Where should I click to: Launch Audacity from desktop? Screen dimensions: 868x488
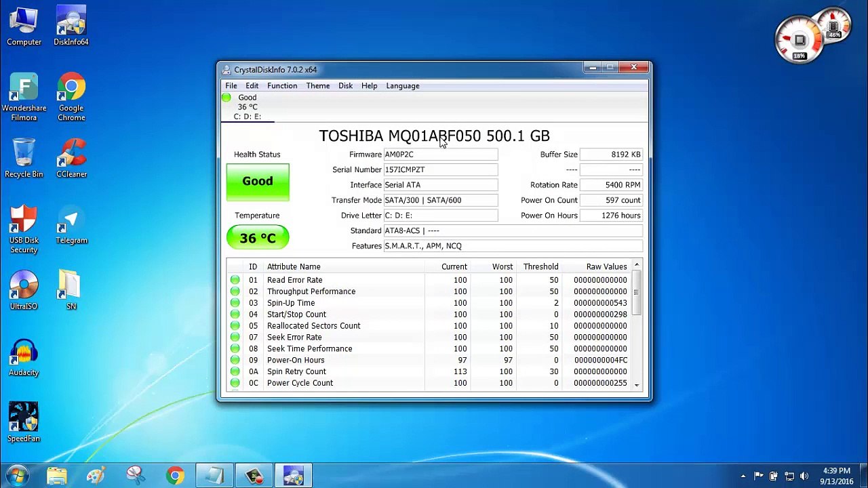pyautogui.click(x=24, y=357)
